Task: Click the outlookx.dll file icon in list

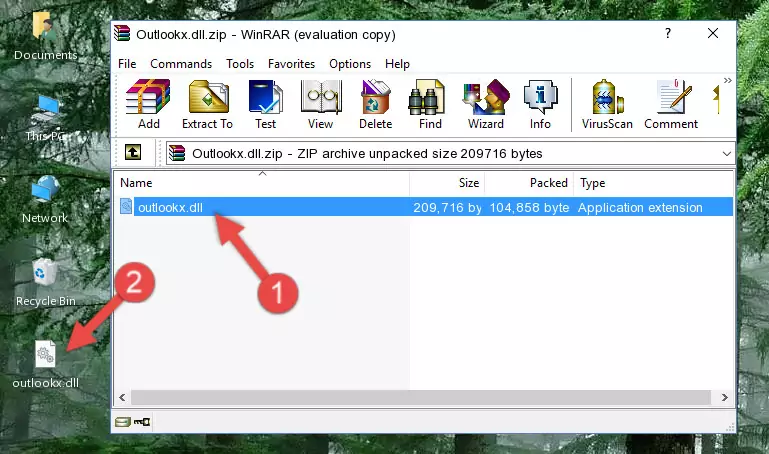Action: coord(126,206)
